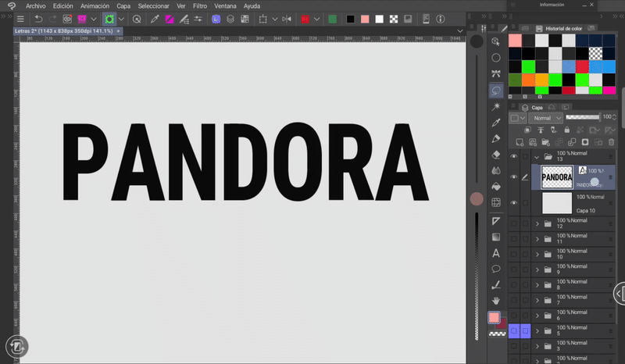Show the folder 12 layer group
625x364 pixels.
pos(514,223)
